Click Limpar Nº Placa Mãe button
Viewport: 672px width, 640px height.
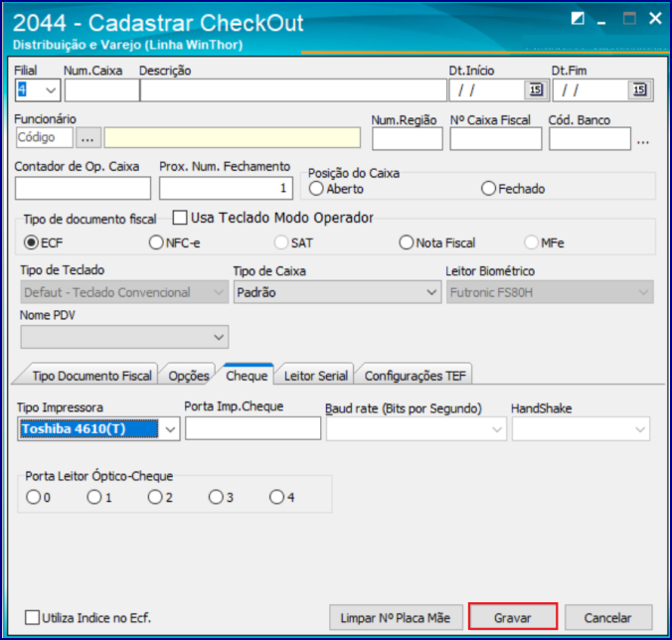pyautogui.click(x=396, y=618)
